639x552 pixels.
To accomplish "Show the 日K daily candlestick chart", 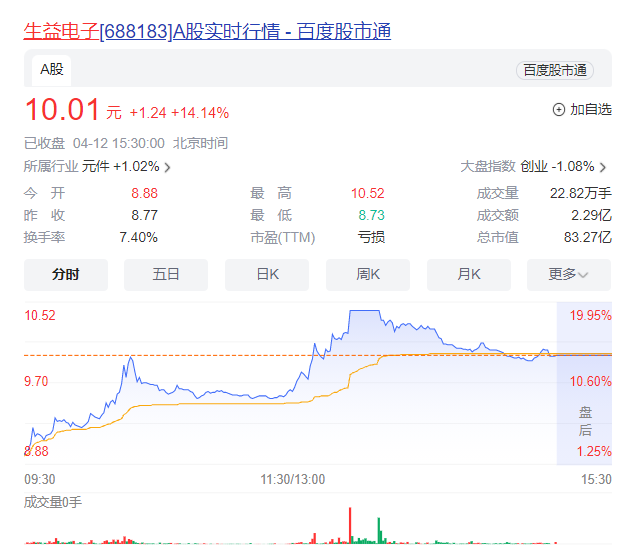I will tap(267, 275).
